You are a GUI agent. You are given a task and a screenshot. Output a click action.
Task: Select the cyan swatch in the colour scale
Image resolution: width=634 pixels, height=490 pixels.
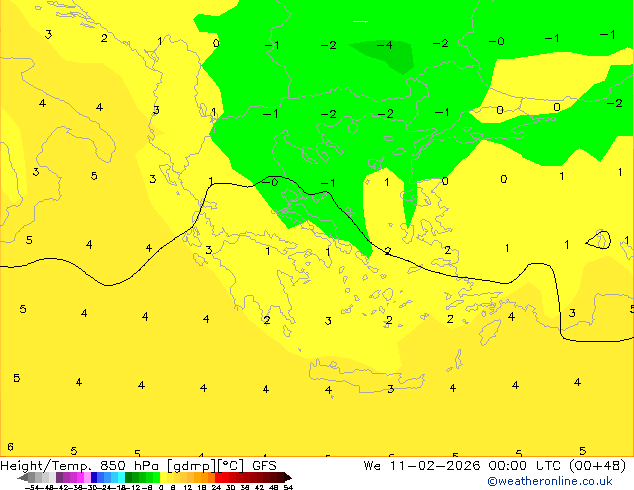coord(121,477)
